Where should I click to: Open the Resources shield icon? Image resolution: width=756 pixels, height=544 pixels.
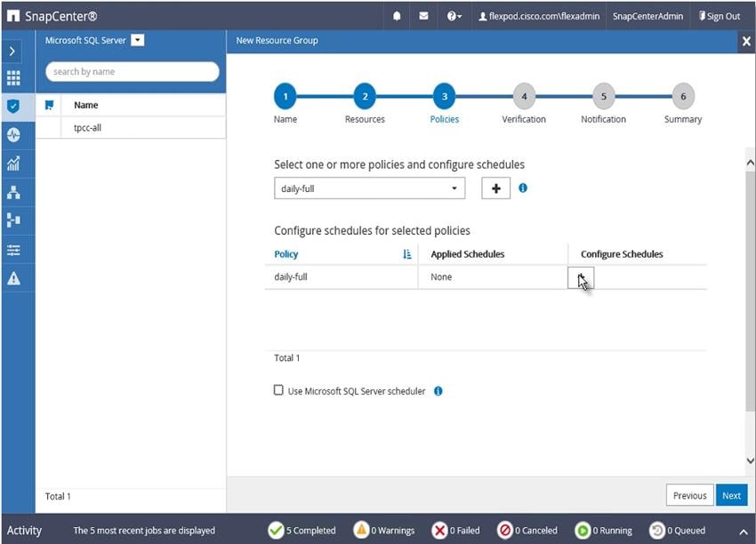(x=13, y=106)
